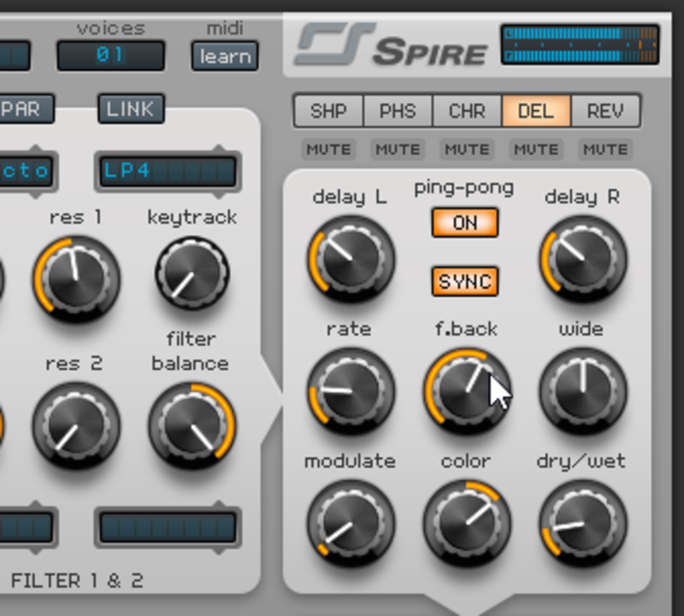Viewport: 684px width, 616px height.
Task: Switch to the SHP effect tab
Action: (x=328, y=111)
